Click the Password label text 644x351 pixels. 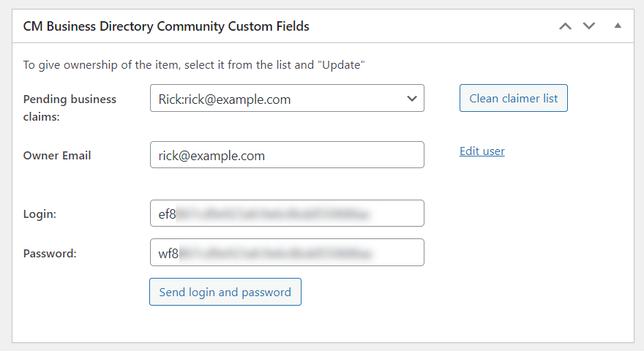click(50, 253)
